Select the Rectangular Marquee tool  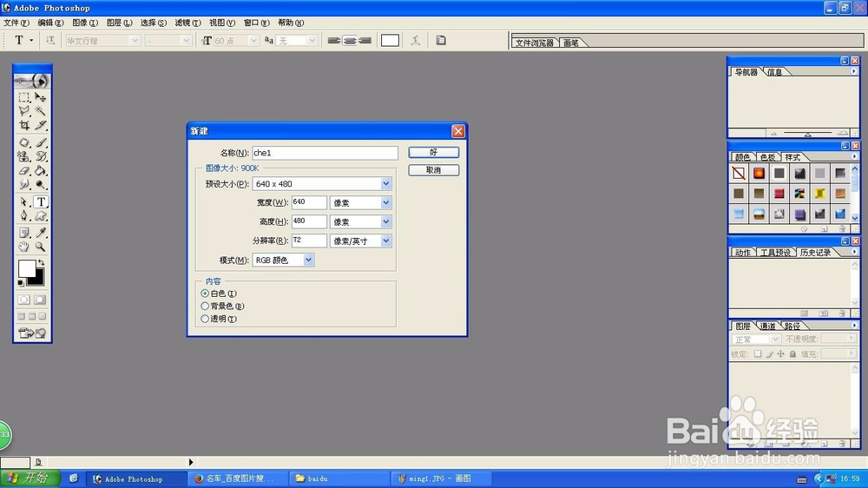[x=23, y=97]
